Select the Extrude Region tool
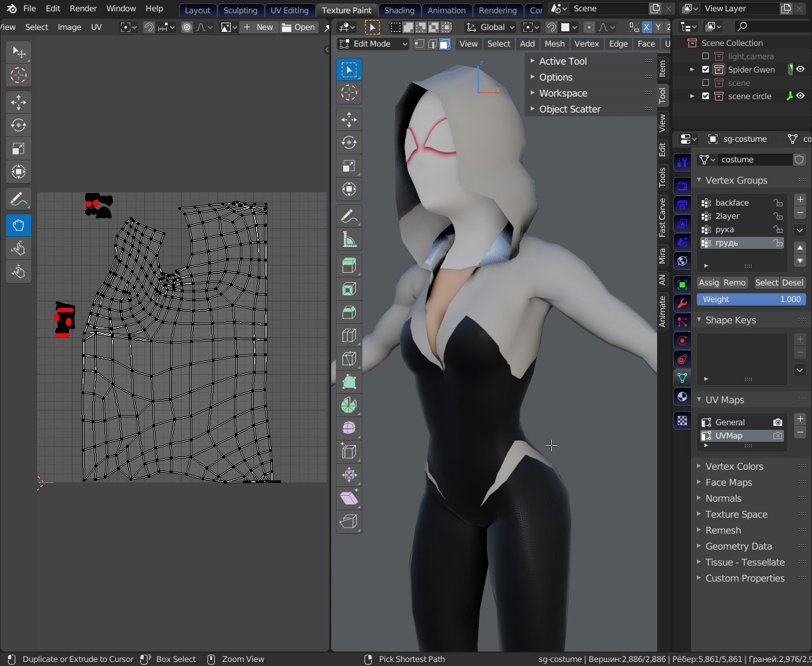Screen dimensions: 812x666 [349, 266]
